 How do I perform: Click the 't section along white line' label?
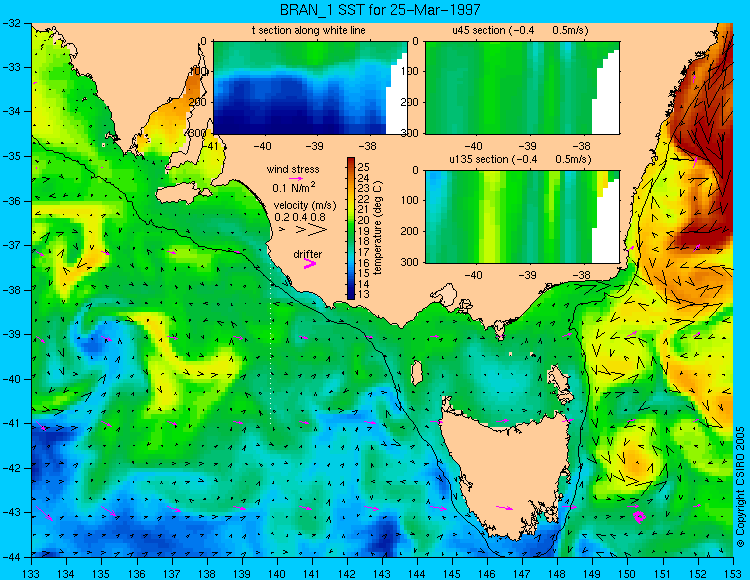pos(309,30)
